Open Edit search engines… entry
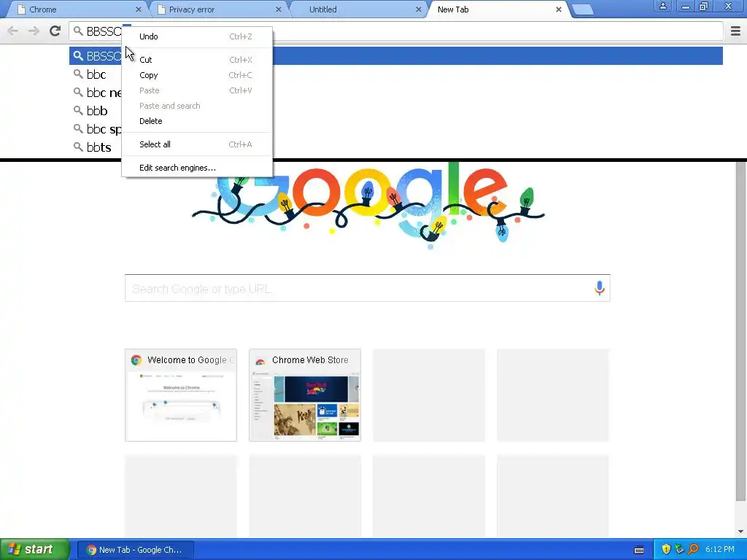747x560 pixels. (x=197, y=168)
